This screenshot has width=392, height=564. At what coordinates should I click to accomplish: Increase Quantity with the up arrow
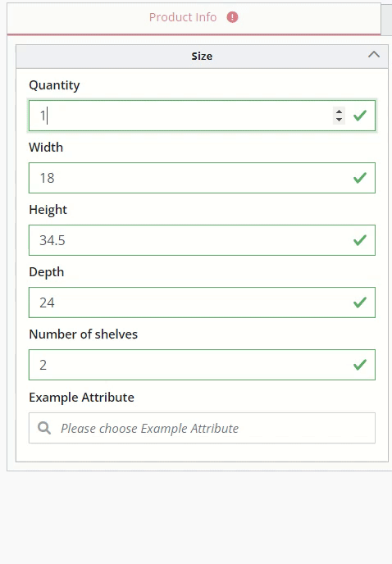tap(339, 111)
